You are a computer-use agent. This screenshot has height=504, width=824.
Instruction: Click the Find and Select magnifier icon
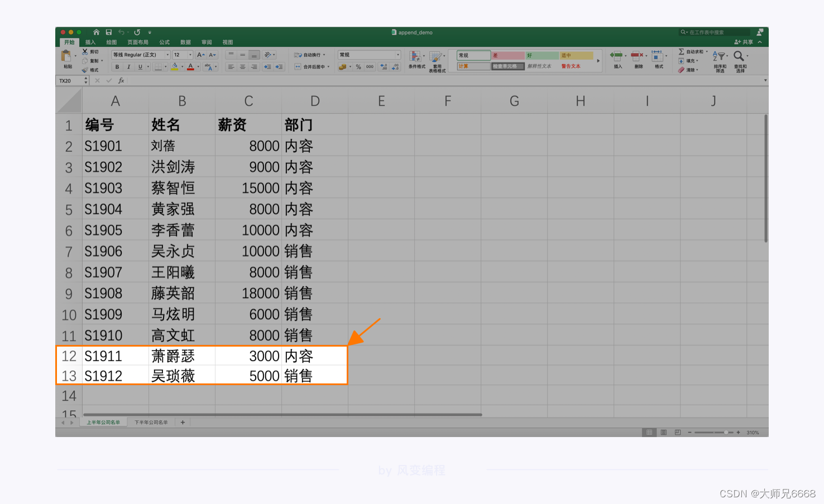coord(739,56)
